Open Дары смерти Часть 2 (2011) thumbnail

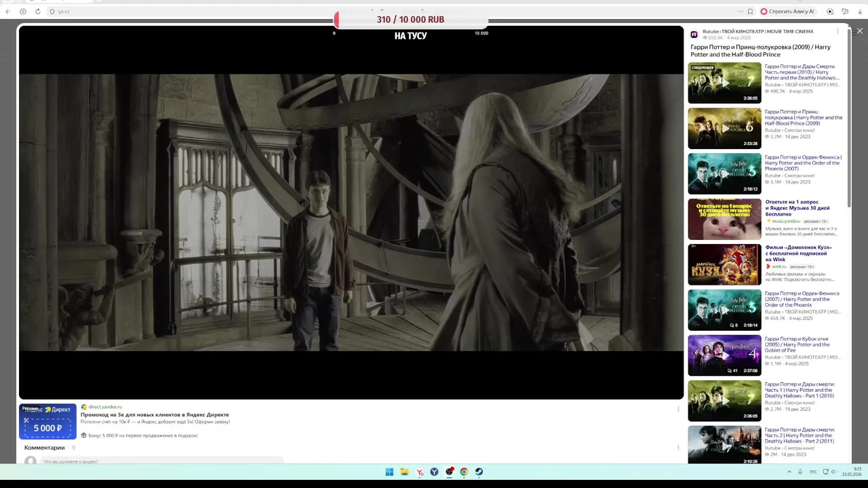[724, 445]
